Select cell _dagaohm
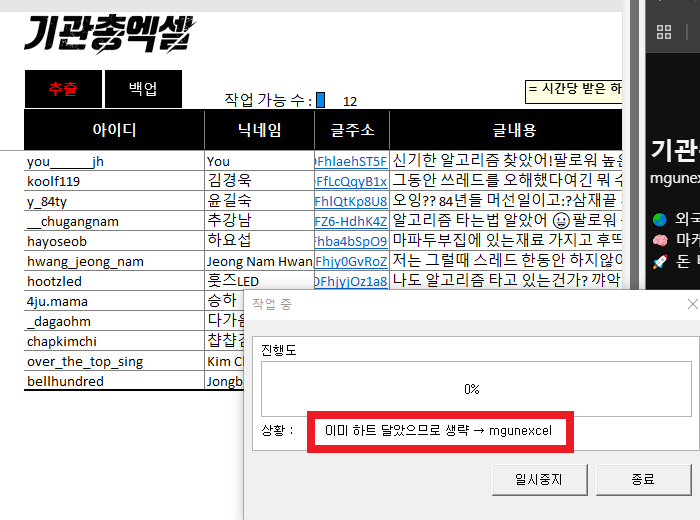Viewport: 700px width, 520px height. coord(114,321)
